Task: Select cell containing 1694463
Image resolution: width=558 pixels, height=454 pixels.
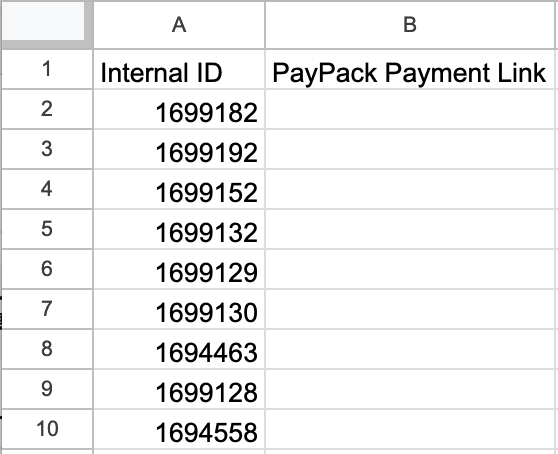Action: click(179, 349)
